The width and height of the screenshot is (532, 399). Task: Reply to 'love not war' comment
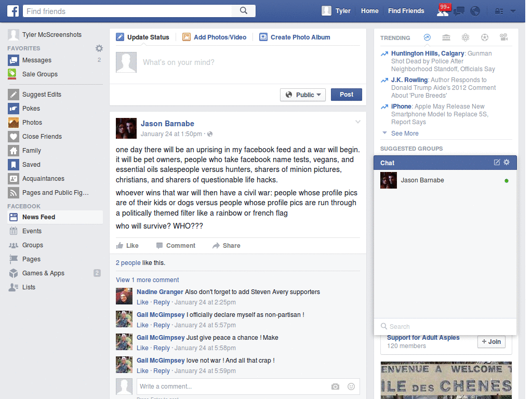[162, 371]
